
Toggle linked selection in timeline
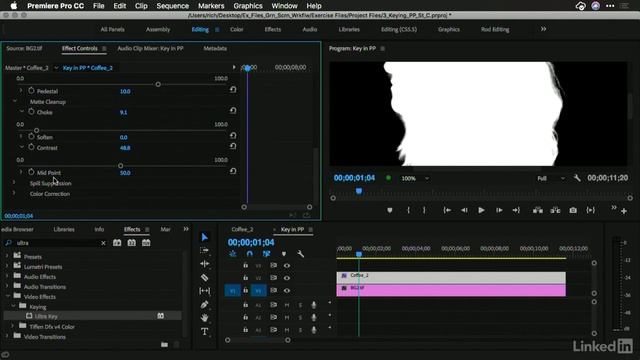coord(267,254)
